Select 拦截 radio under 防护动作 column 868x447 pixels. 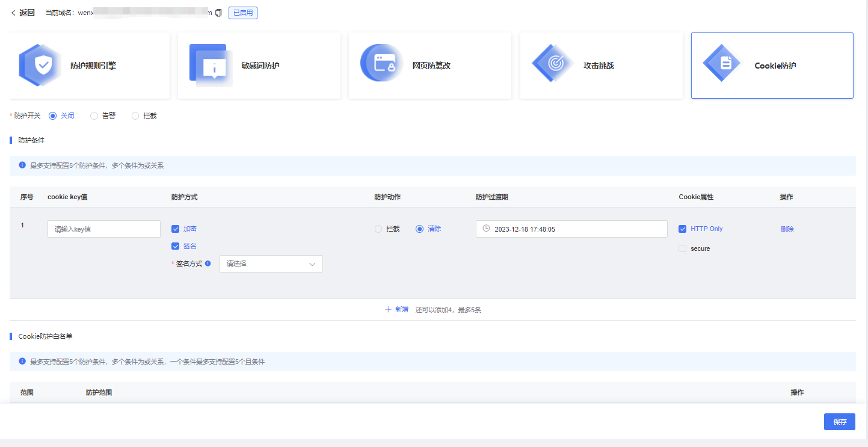click(378, 229)
